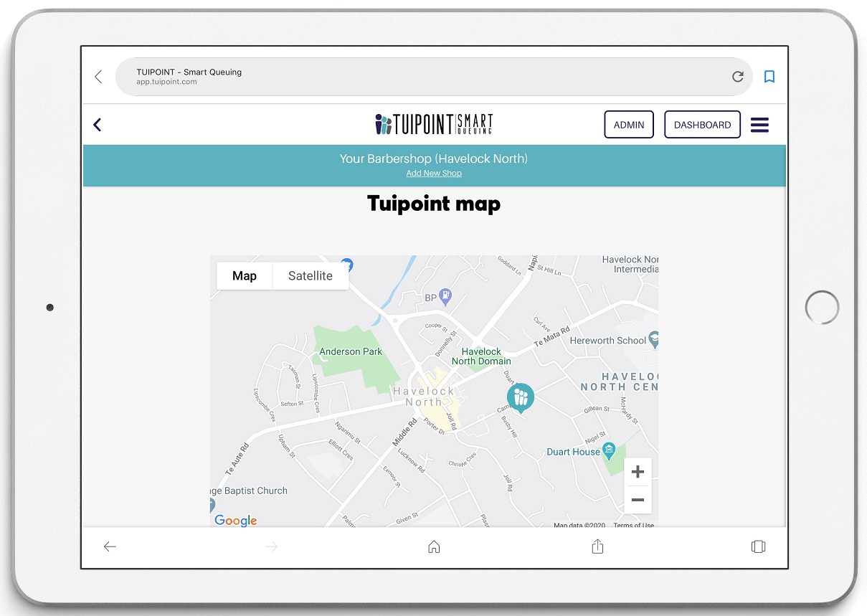
Task: Go back using the Tuipoint header back arrow
Action: (x=98, y=125)
